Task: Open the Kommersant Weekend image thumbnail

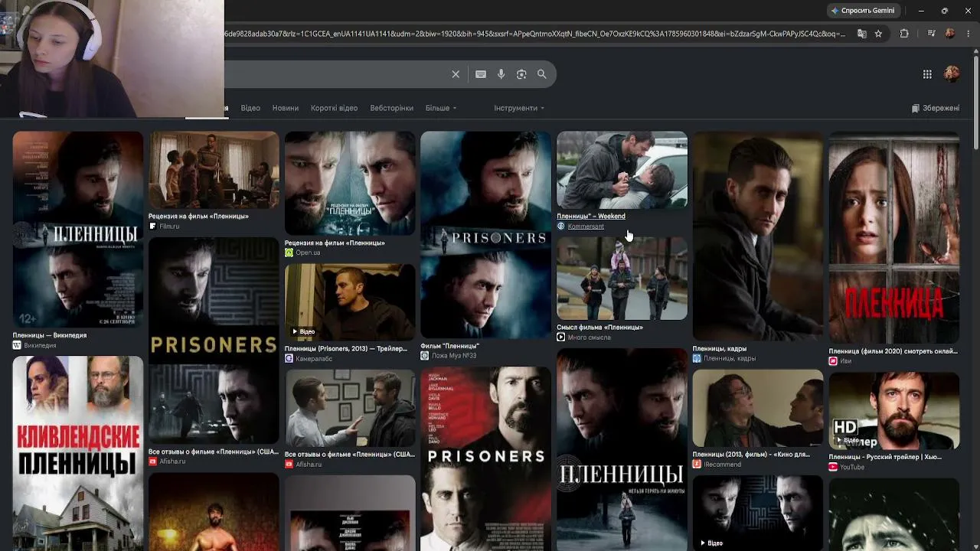Action: (x=622, y=170)
